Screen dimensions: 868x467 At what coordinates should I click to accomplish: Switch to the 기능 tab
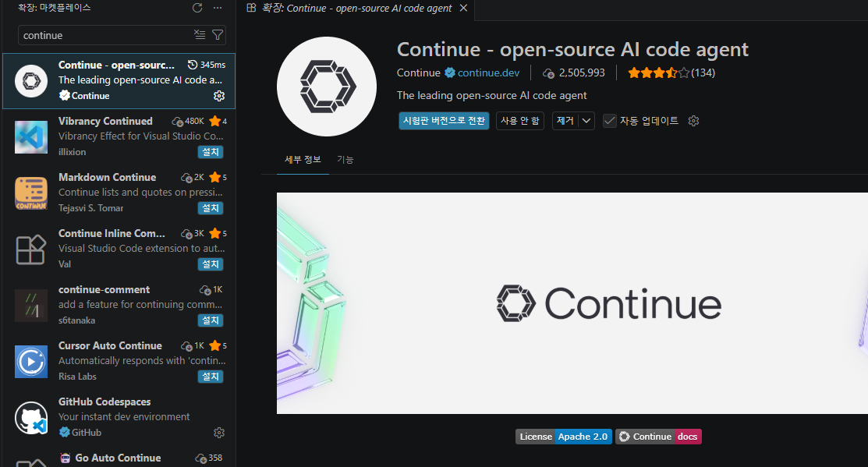345,160
